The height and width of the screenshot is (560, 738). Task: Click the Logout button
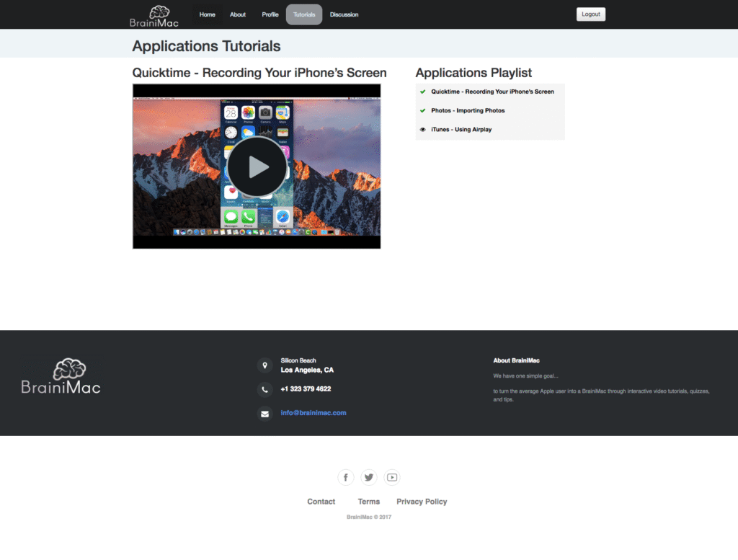point(591,14)
